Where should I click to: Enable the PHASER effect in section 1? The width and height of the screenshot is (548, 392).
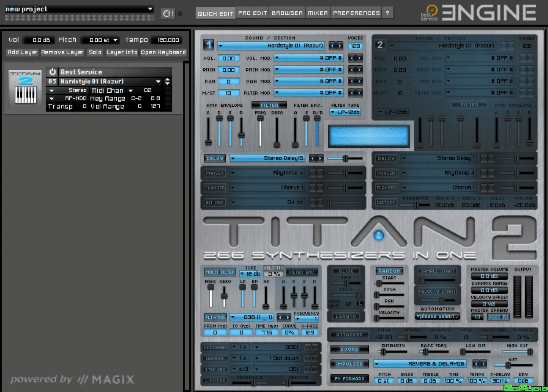coord(215,173)
